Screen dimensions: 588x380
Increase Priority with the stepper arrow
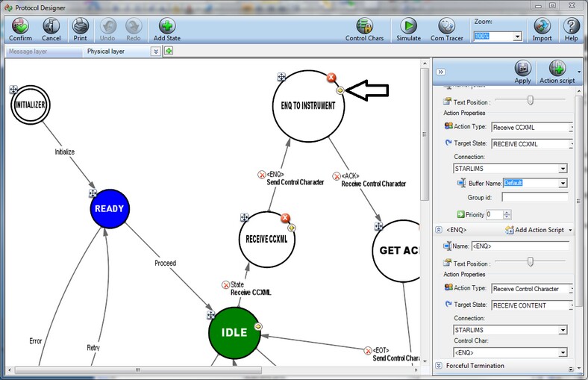tap(507, 212)
